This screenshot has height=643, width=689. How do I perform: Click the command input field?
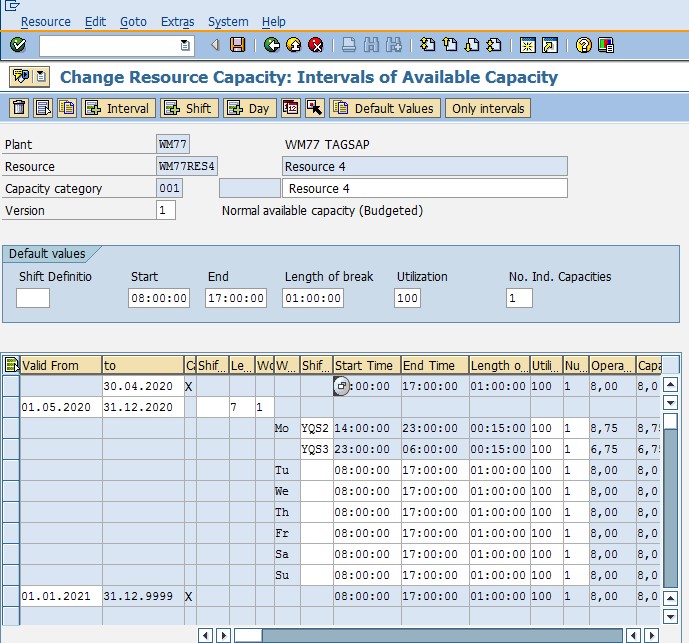click(116, 45)
